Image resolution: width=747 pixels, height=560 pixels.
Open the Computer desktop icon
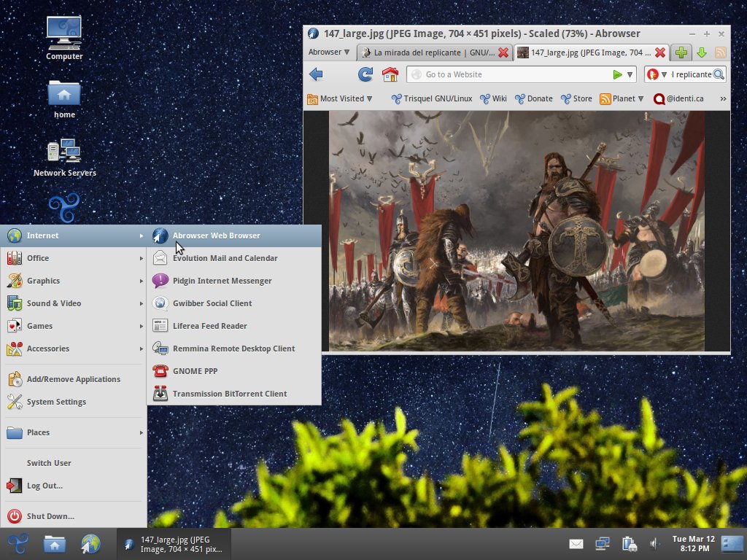64,38
